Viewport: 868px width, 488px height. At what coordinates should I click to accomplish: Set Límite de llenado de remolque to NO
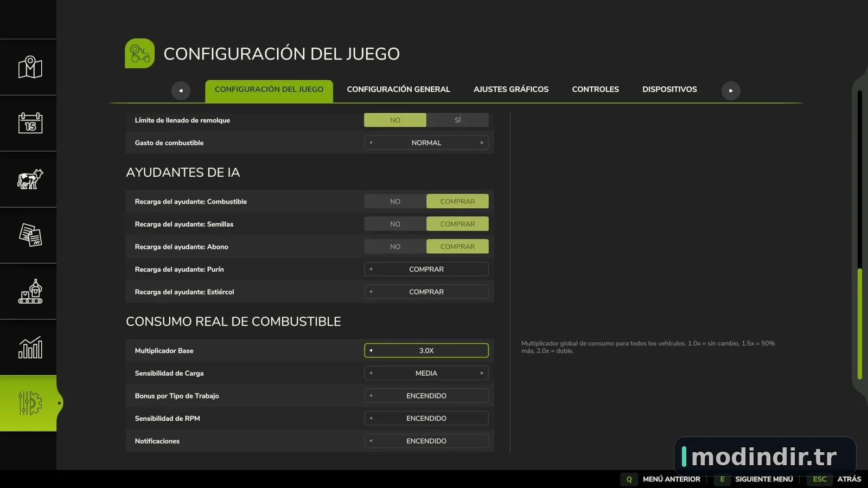point(395,120)
